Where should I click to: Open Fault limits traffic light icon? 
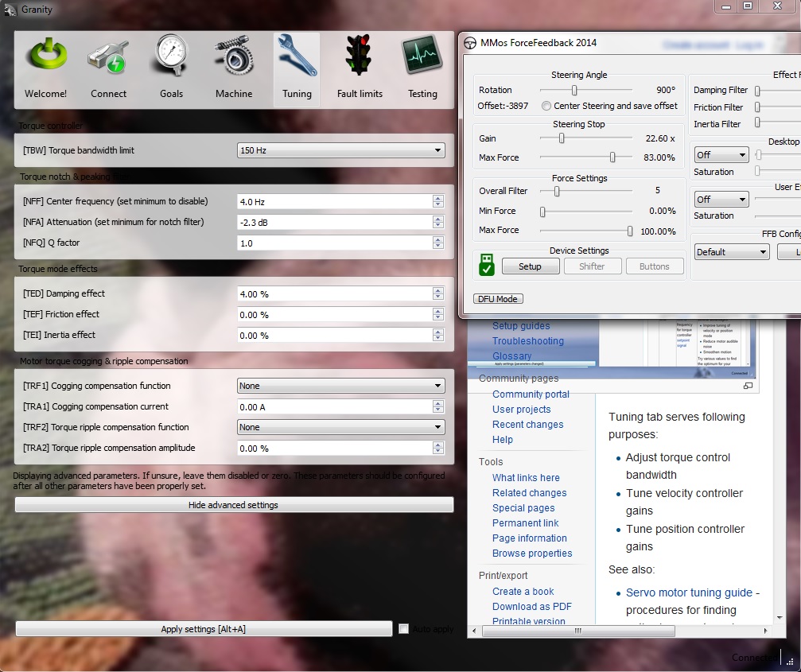[x=360, y=69]
